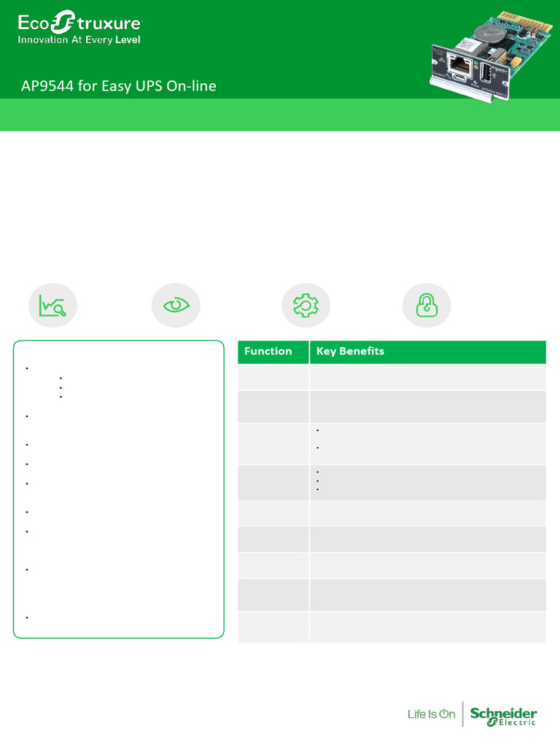Click the EcoStruxure logo in header
560x747 pixels.
click(79, 23)
